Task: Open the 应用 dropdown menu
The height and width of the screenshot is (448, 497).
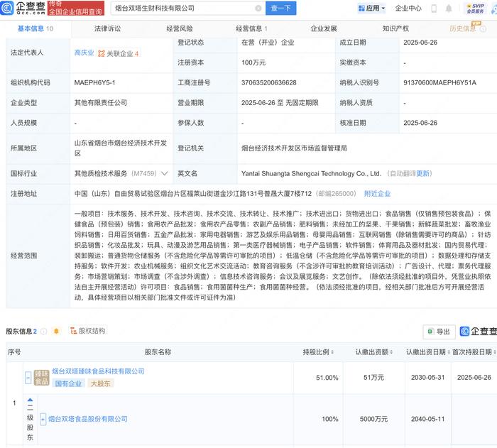Action: (x=371, y=9)
